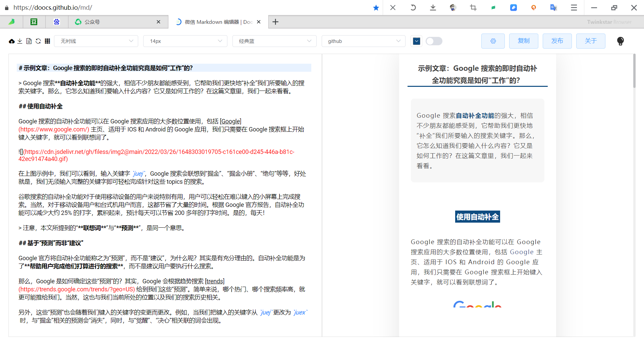The width and height of the screenshot is (644, 344).
Task: Click the document file icon in editor toolbar
Action: 29,41
